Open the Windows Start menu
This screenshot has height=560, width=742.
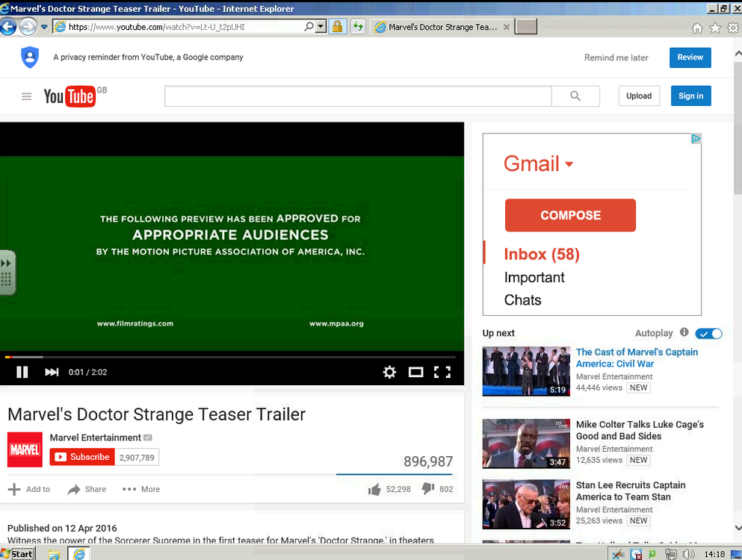[x=17, y=553]
